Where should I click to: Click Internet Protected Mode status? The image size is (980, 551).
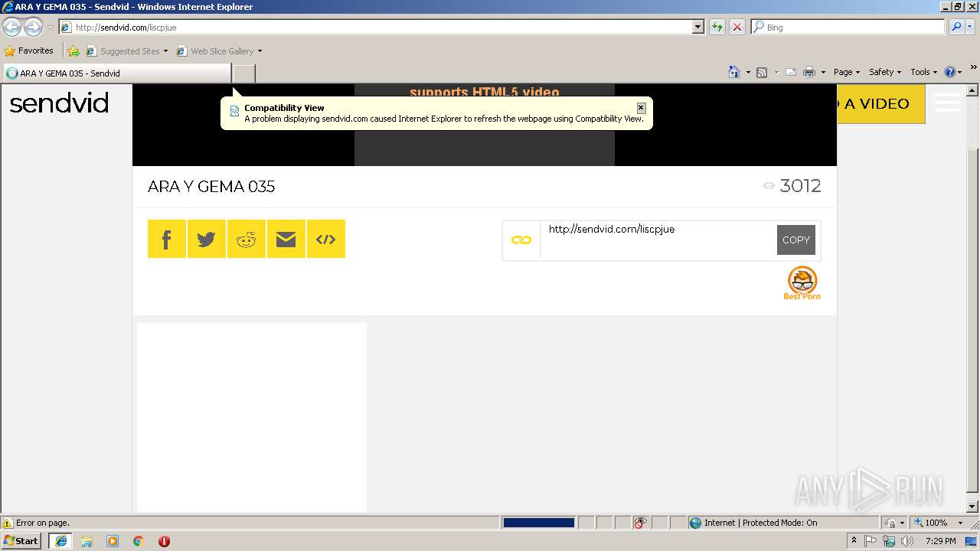[x=754, y=523]
